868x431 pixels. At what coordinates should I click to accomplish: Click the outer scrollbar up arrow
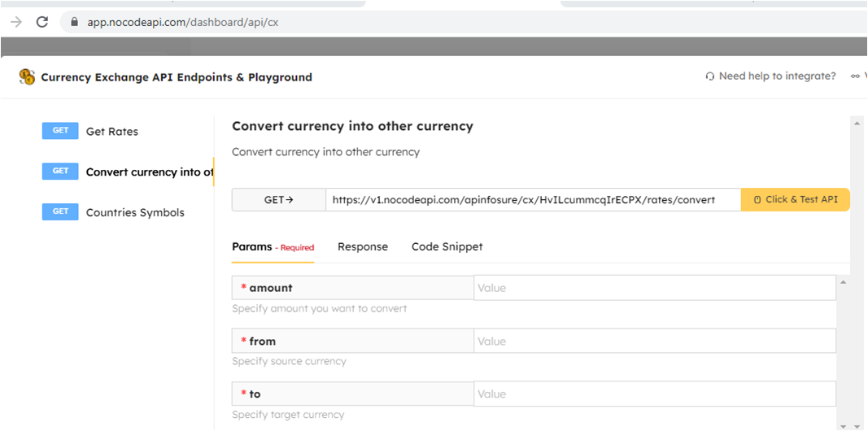(x=857, y=122)
